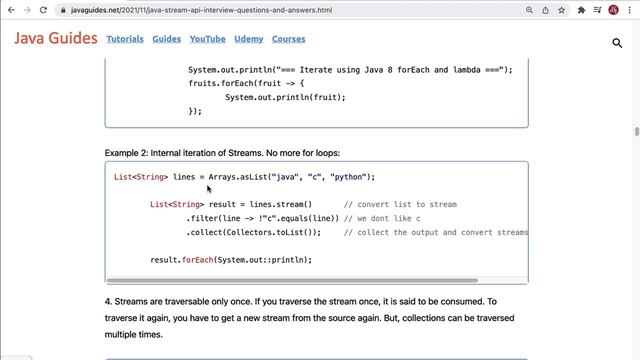
Task: Open the browser three-dot menu
Action: tap(629, 10)
